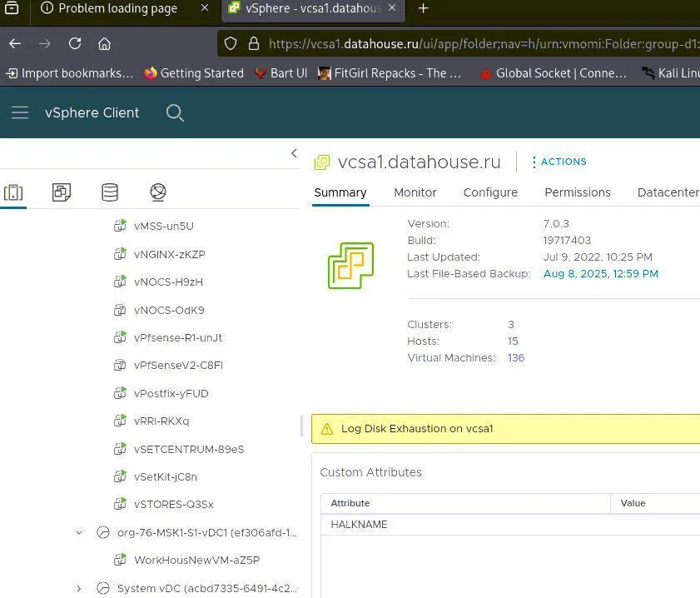Switch to the Monitor tab

415,192
